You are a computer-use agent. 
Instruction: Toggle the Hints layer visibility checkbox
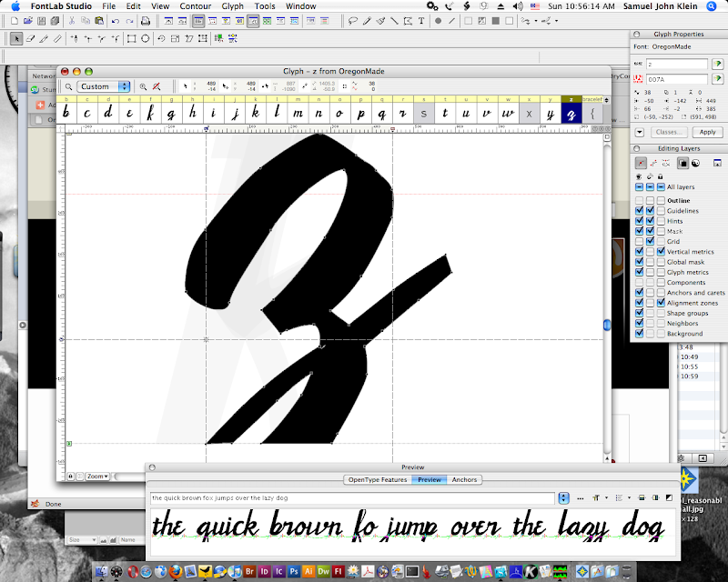(x=640, y=221)
